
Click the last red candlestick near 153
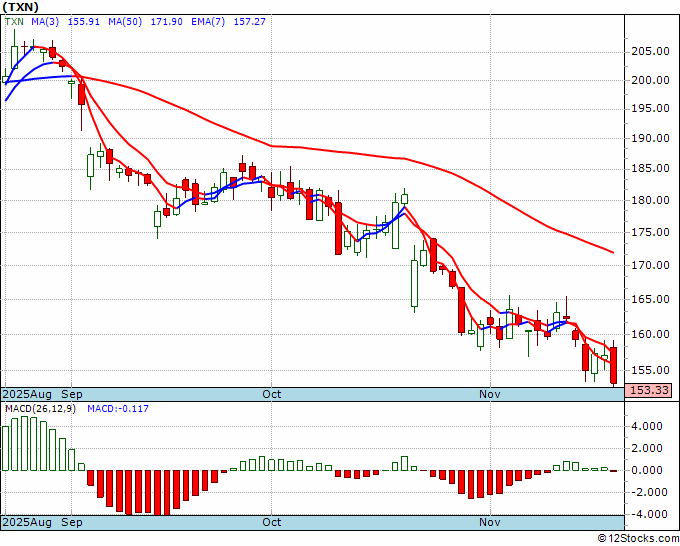coord(614,365)
